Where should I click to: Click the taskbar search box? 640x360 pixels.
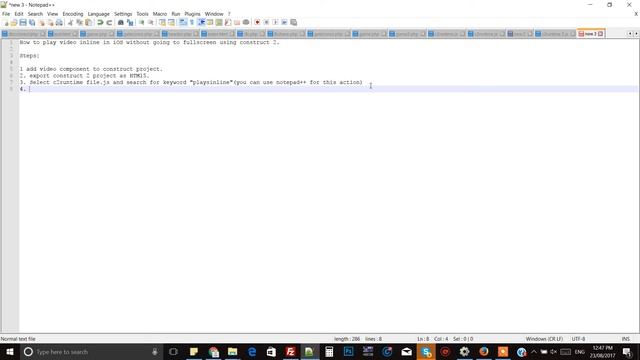pos(91,351)
